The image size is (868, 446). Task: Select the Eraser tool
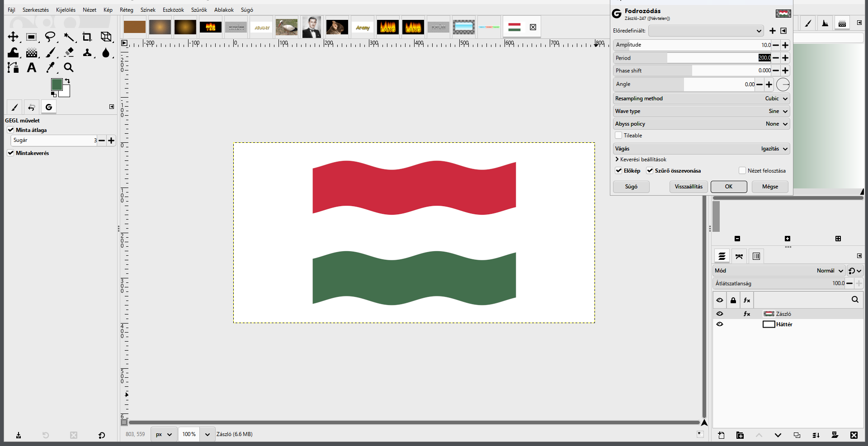[x=69, y=52]
